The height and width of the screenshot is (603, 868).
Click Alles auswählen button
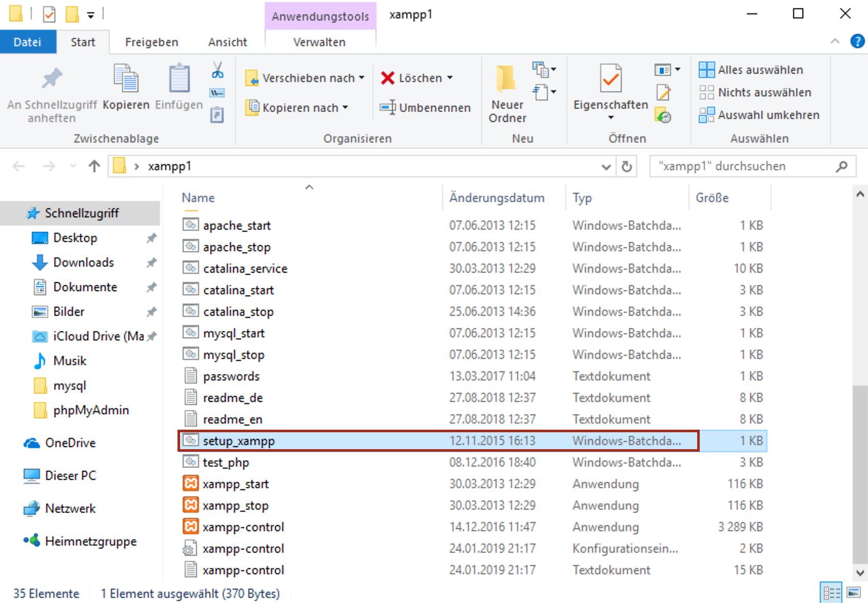coord(751,70)
